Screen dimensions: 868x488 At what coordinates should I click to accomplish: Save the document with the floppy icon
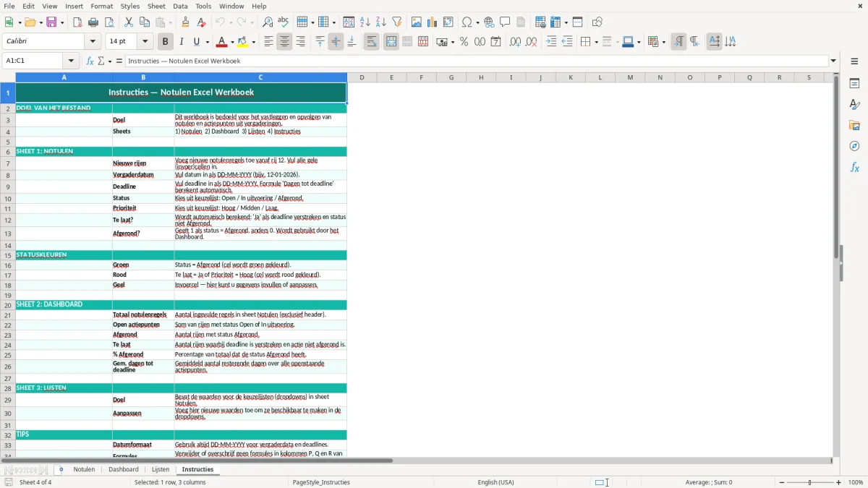(x=51, y=22)
